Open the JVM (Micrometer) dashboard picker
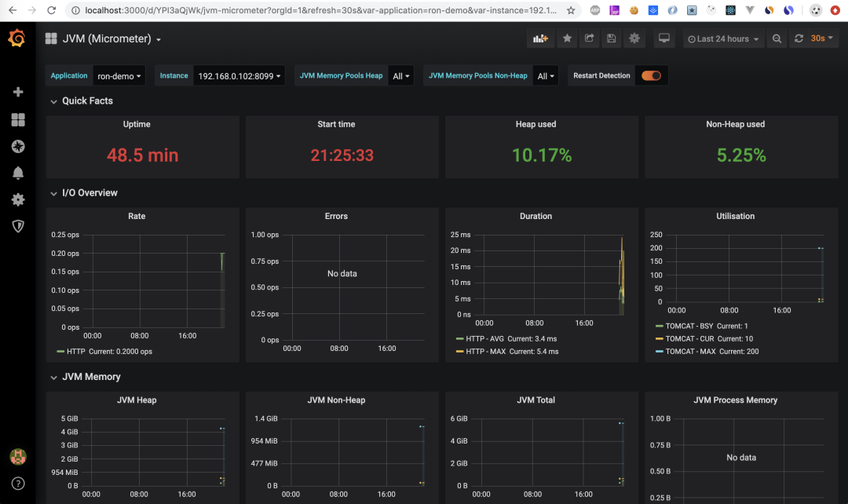 [x=111, y=39]
